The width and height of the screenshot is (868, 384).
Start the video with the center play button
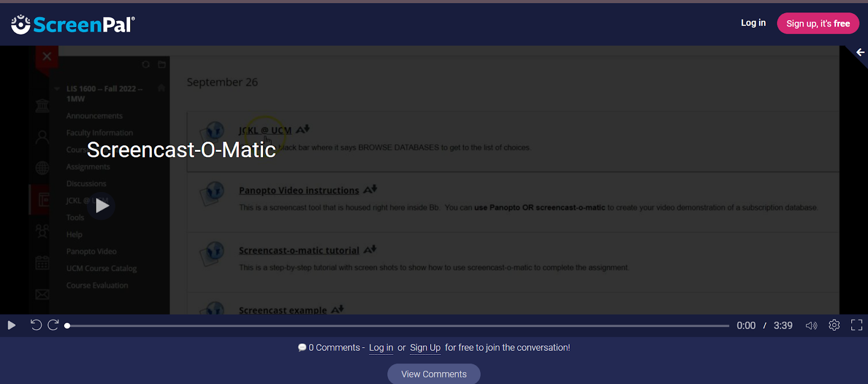[101, 206]
